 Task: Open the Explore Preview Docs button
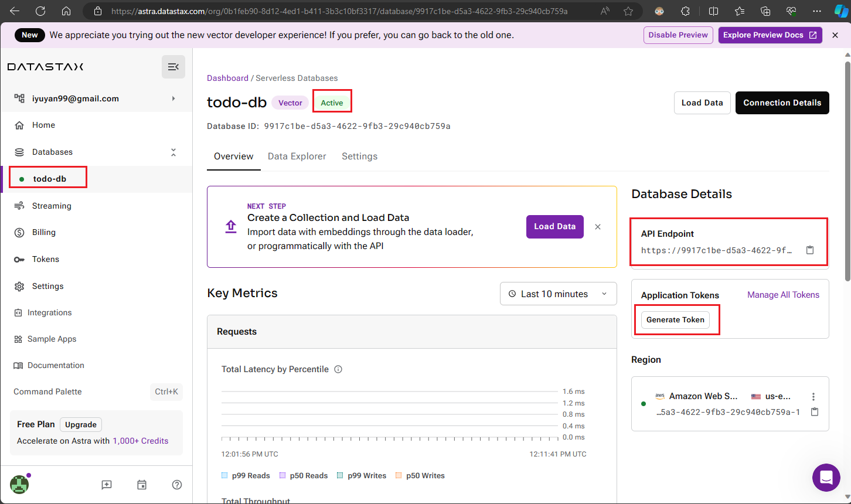tap(770, 35)
